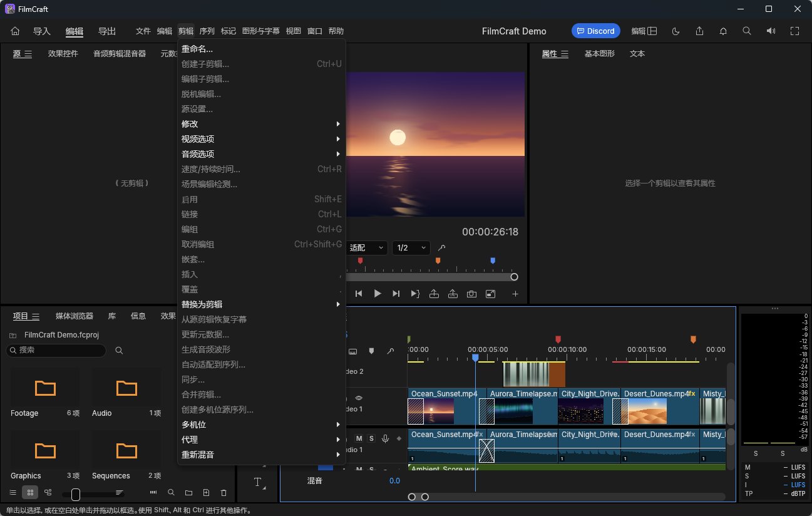This screenshot has width=812, height=516.
Task: Play the program monitor video
Action: (378, 294)
